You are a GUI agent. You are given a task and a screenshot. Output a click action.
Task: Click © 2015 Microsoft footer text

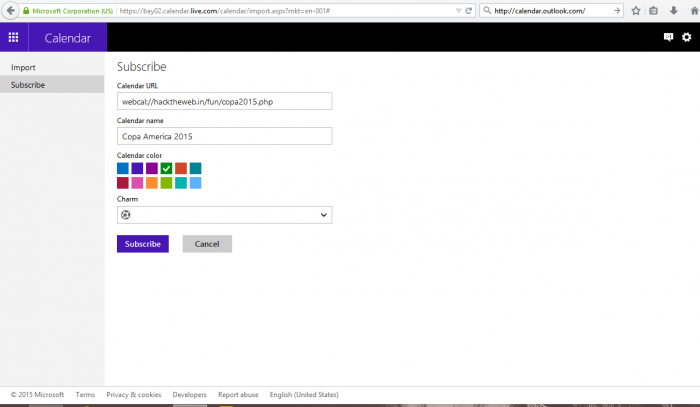[38, 395]
